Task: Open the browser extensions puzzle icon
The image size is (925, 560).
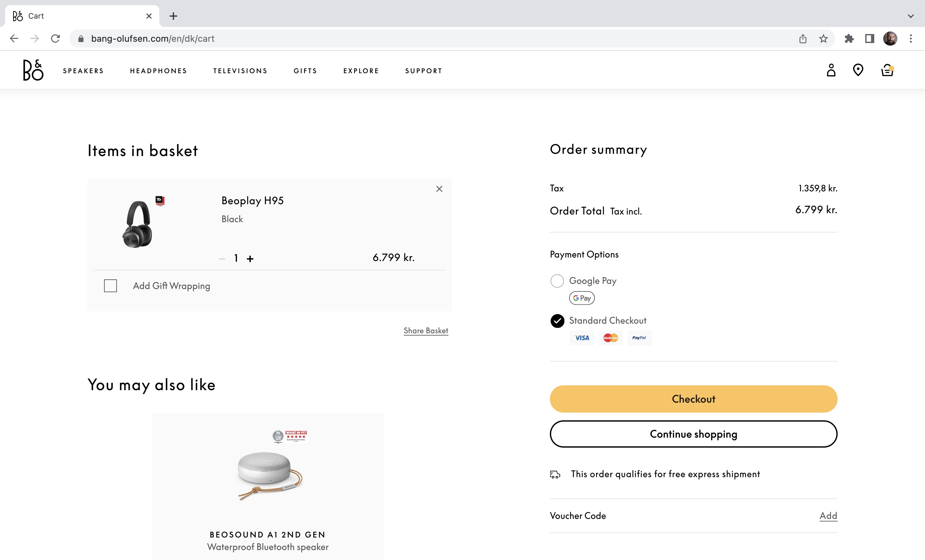Action: tap(849, 39)
